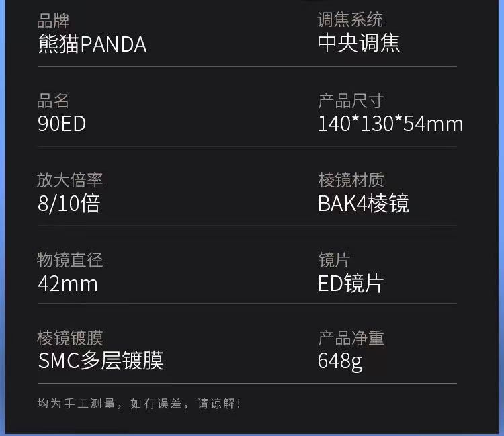Click the 90ED product name value
504x436 pixels.
(62, 124)
